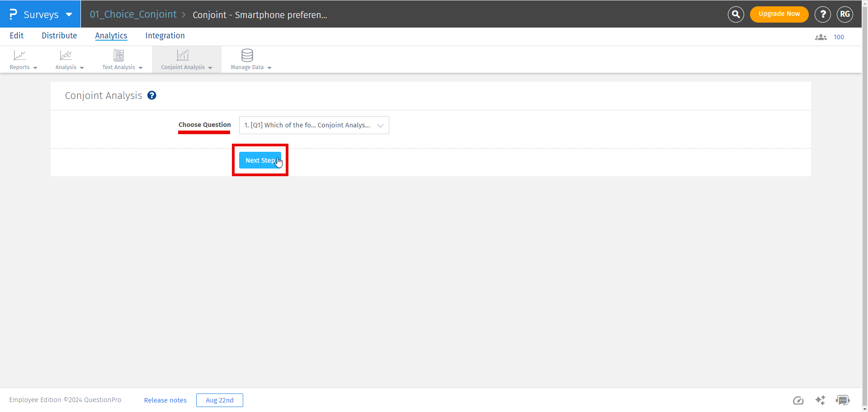Image resolution: width=868 pixels, height=412 pixels.
Task: Click the Conjoint Analysis help info icon
Action: [x=152, y=95]
